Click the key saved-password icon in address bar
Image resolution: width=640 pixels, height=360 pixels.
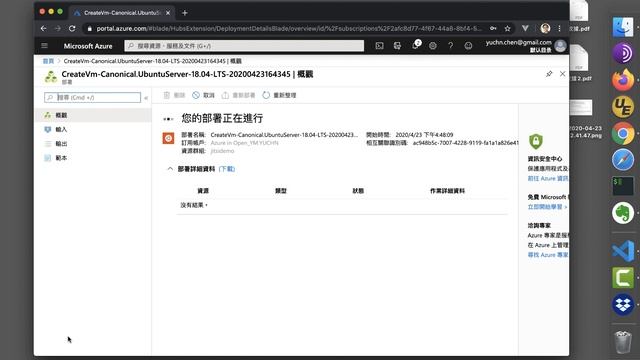click(x=493, y=29)
